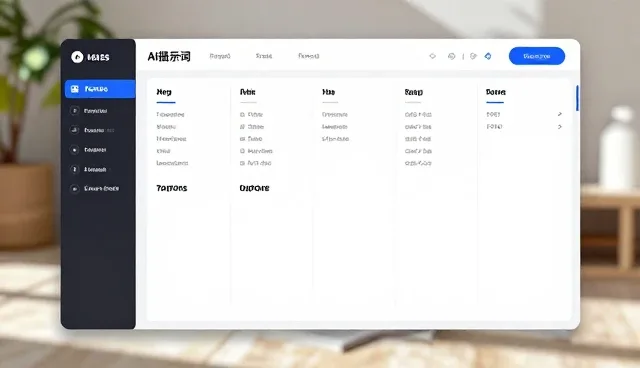Click the last link in the third column

click(336, 139)
